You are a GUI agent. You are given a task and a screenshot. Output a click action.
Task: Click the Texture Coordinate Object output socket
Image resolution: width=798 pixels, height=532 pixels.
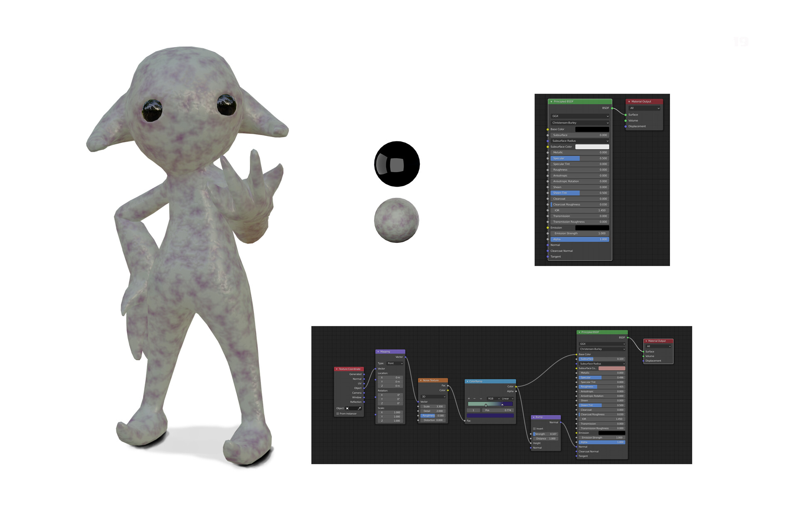point(364,388)
